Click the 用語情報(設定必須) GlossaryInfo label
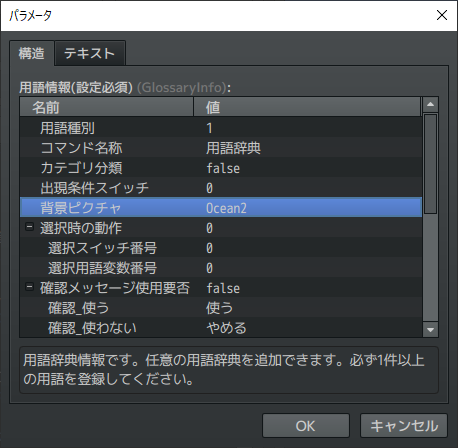Viewport: 458px width, 448px height. point(125,87)
